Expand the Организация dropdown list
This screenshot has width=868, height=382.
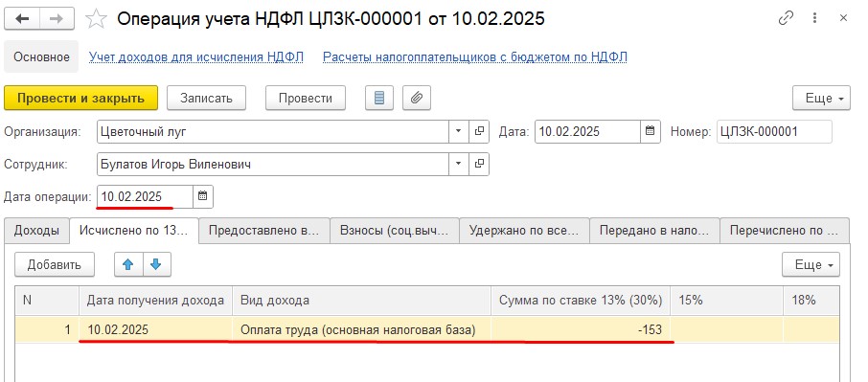pos(458,131)
